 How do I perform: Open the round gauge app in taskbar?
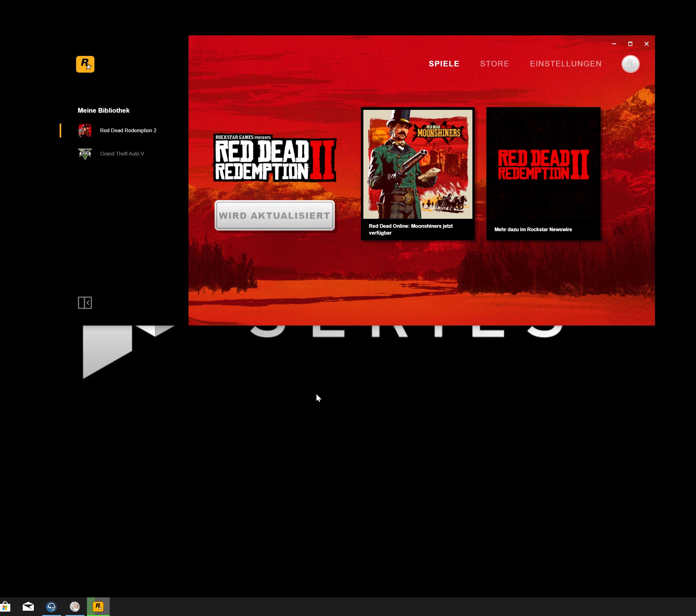pyautogui.click(x=75, y=606)
